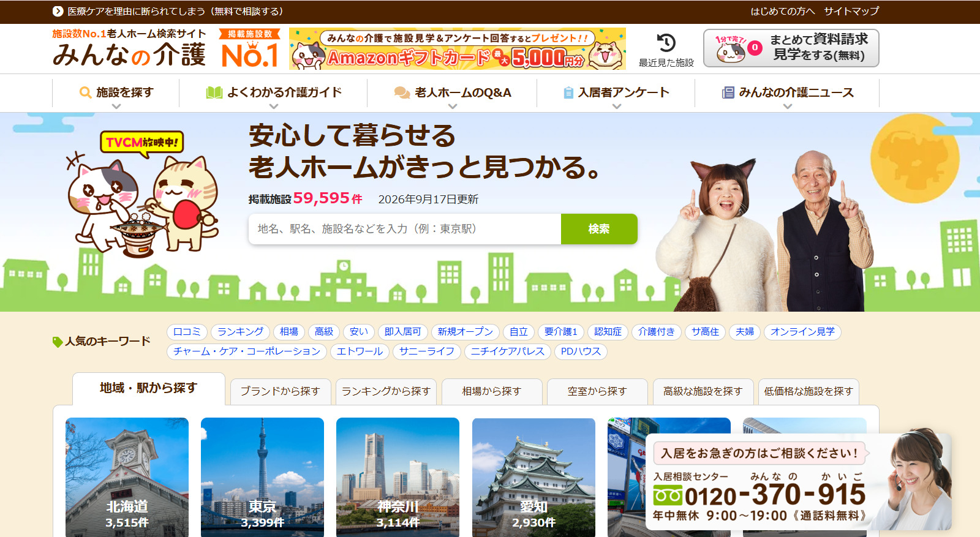The height and width of the screenshot is (537, 980).
Task: Expand the よくわかる介護ガイド dropdown chevron
Action: tap(274, 107)
